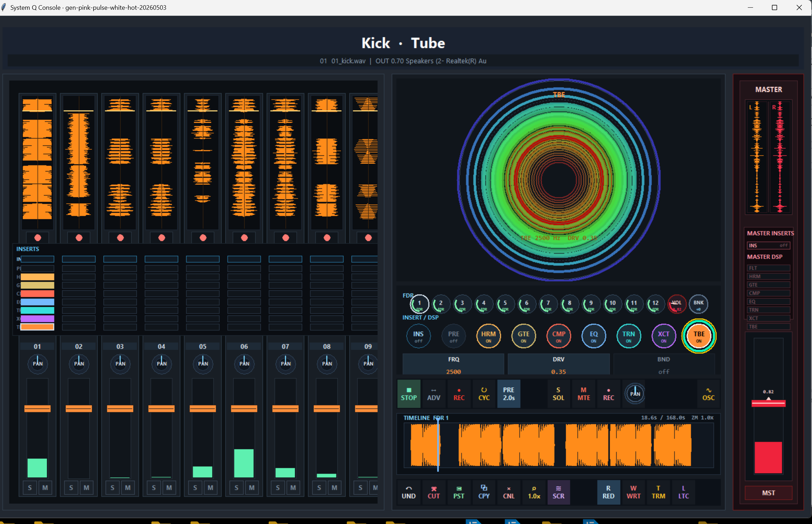Arm the transport REC button next to ADV

(459, 394)
